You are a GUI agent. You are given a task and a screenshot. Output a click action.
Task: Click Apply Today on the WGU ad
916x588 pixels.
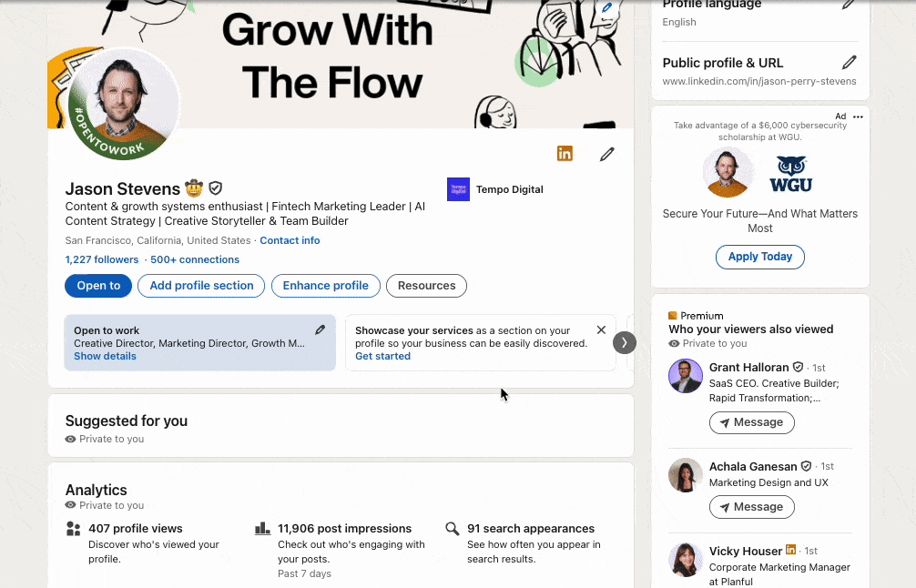[x=759, y=257]
